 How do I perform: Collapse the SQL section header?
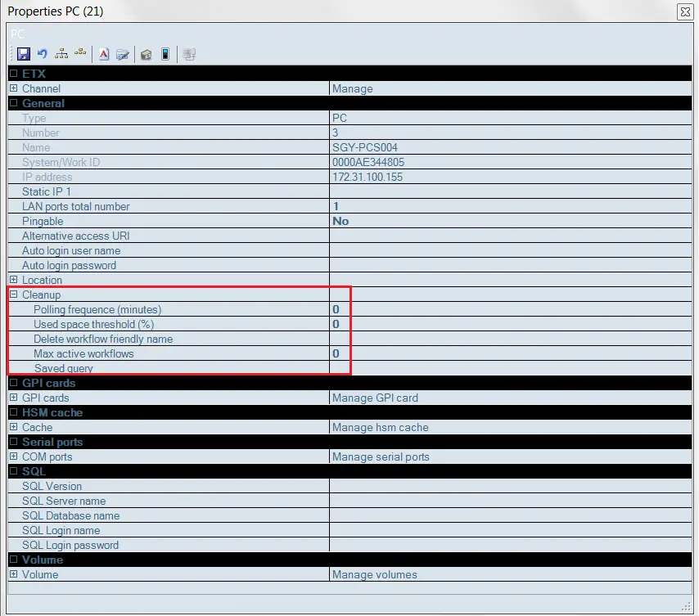[13, 471]
